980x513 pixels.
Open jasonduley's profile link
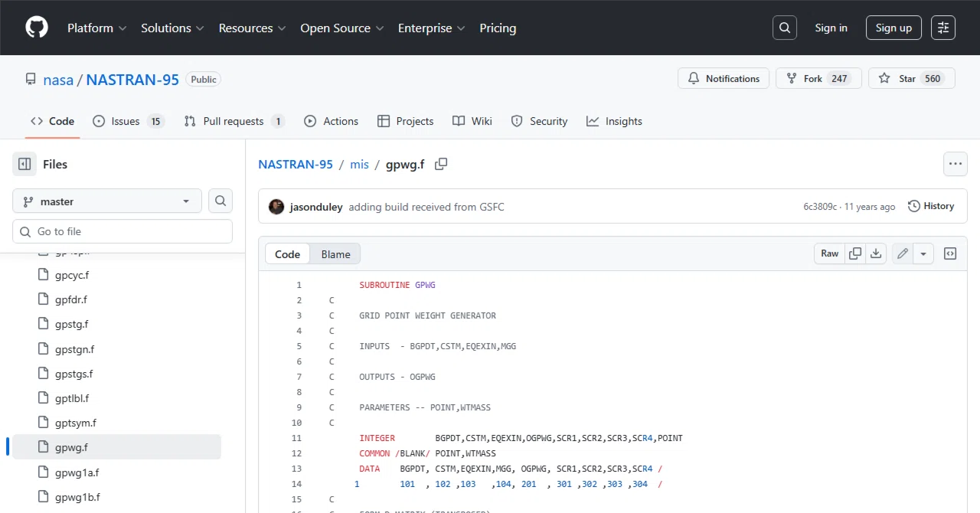coord(316,207)
